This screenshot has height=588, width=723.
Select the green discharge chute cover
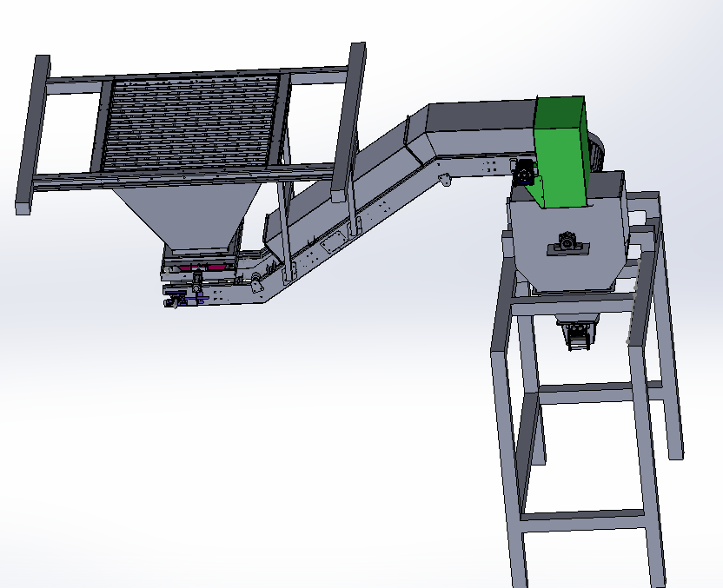tap(561, 152)
